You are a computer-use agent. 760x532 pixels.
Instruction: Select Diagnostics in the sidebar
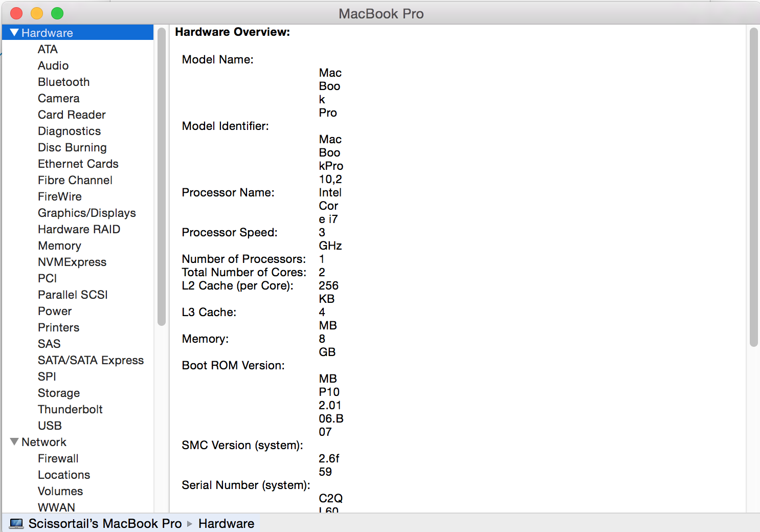point(69,131)
